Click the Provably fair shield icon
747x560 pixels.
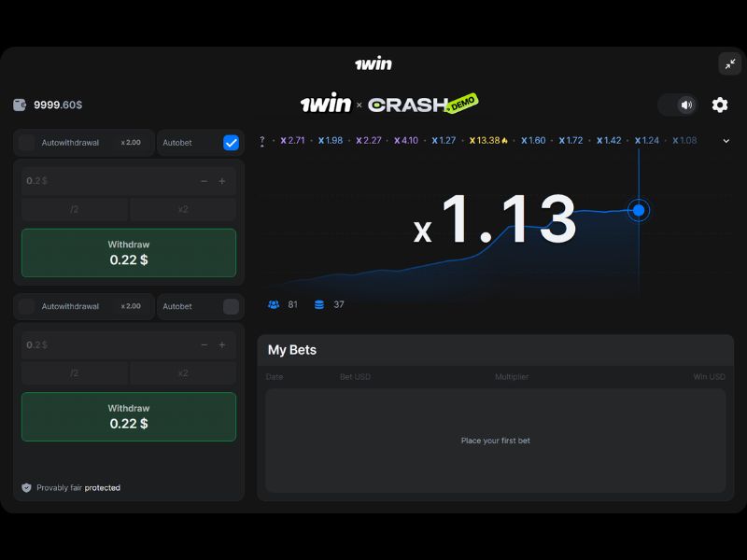coord(26,487)
